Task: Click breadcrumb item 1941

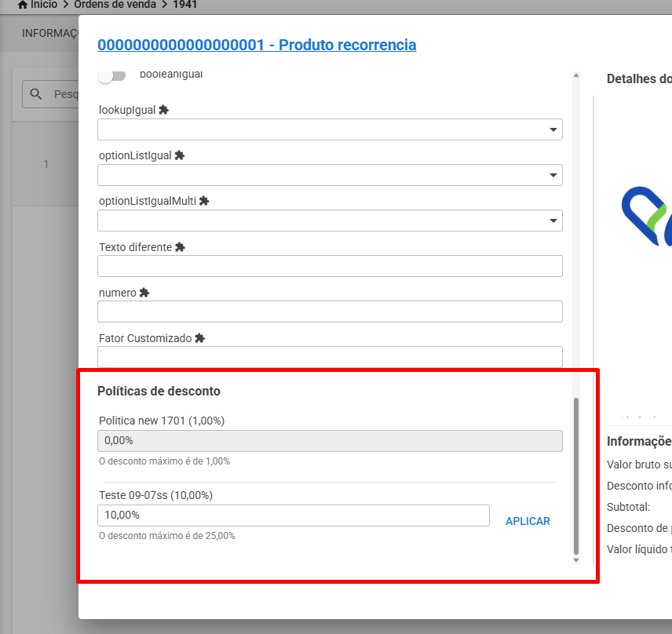Action: pyautogui.click(x=184, y=5)
